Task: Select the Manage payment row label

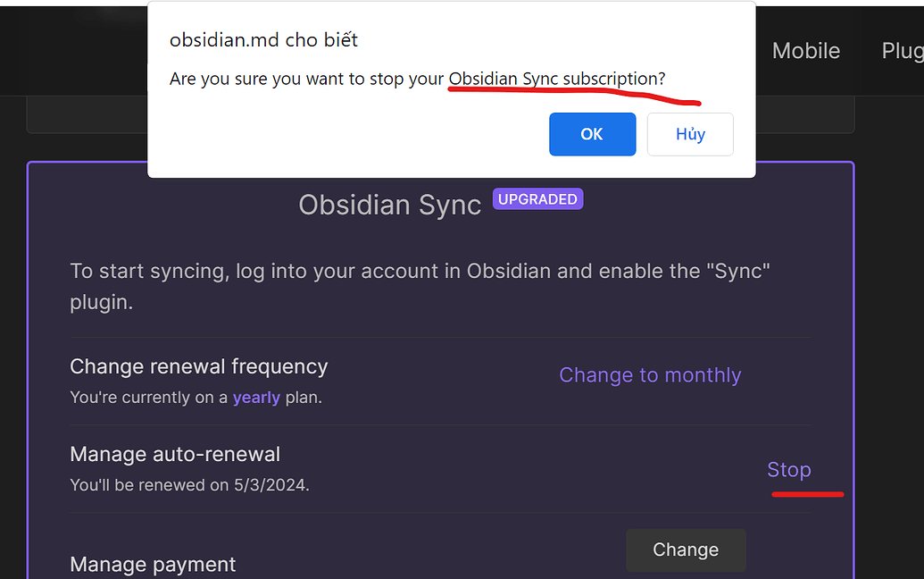Action: 152,564
